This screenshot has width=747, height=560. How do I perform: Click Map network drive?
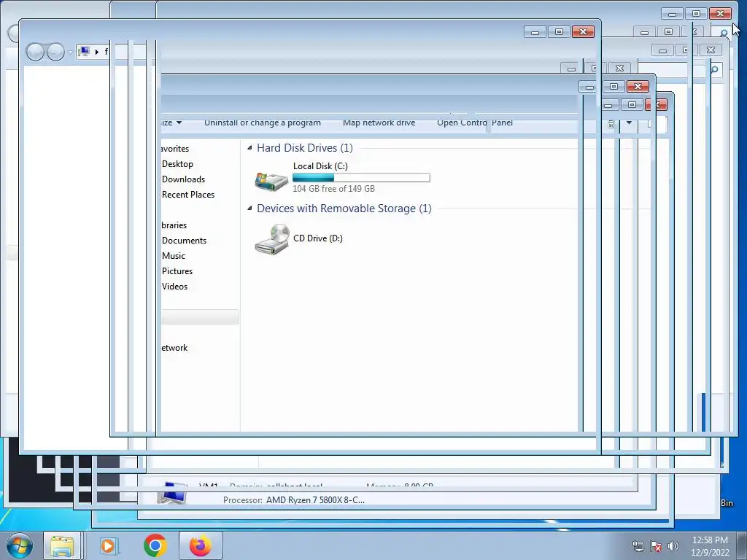[x=379, y=122]
